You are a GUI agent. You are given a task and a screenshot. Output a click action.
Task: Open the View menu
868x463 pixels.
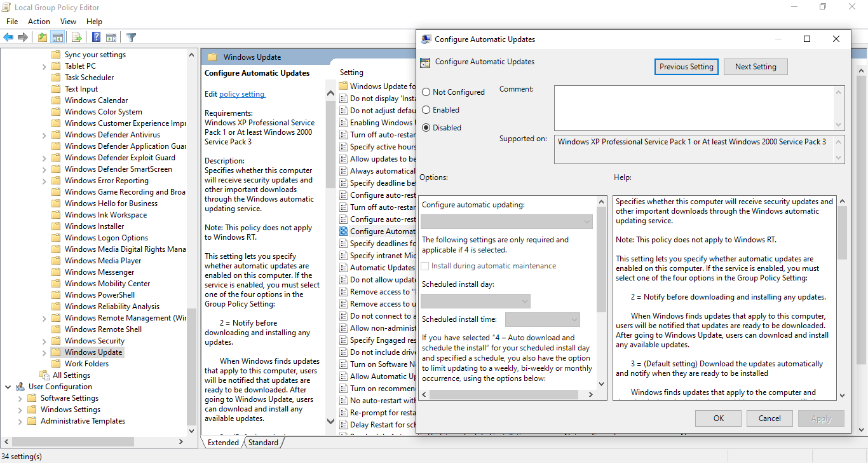tap(68, 22)
